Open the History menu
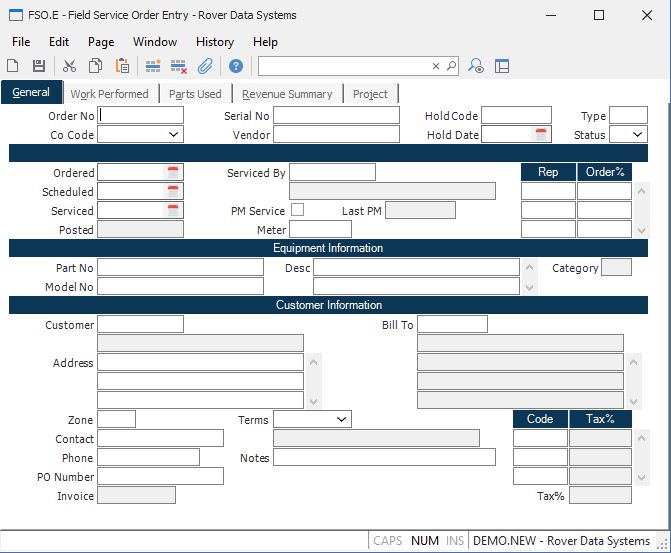 tap(214, 42)
